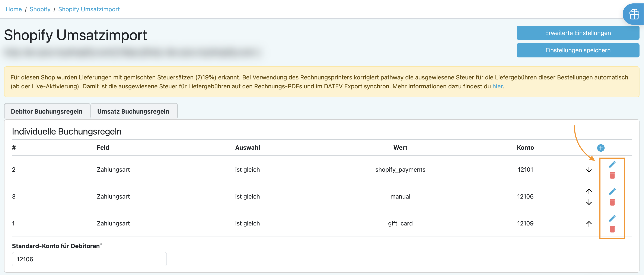The image size is (644, 275).
Task: Delete the shopify_payments rule with the trash icon
Action: [x=612, y=176]
